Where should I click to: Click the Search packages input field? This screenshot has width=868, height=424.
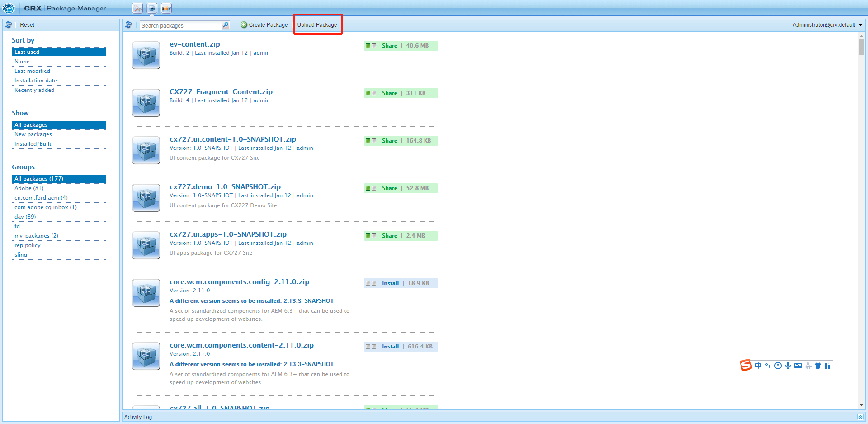tap(181, 25)
